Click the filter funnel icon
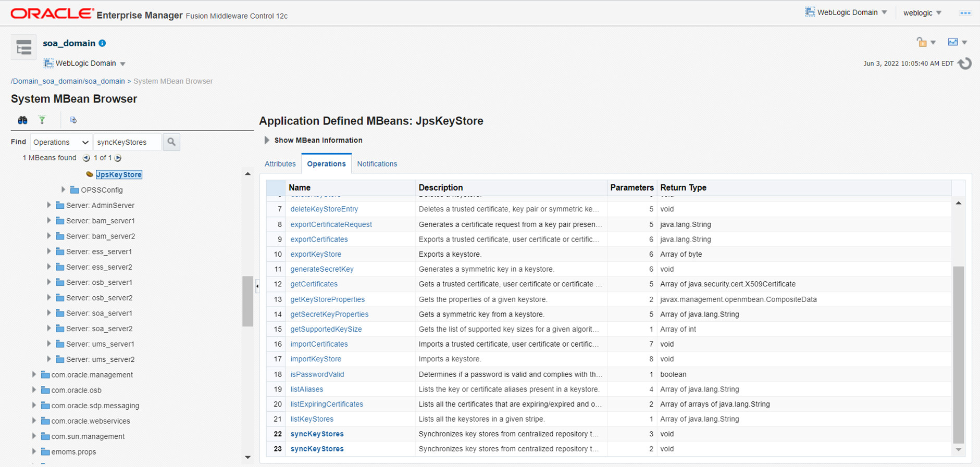 tap(42, 120)
